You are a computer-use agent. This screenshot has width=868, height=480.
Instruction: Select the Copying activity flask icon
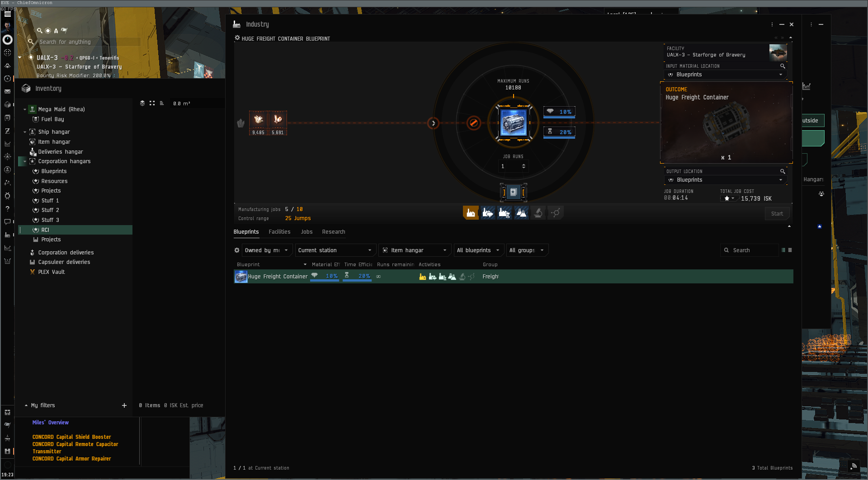point(521,213)
